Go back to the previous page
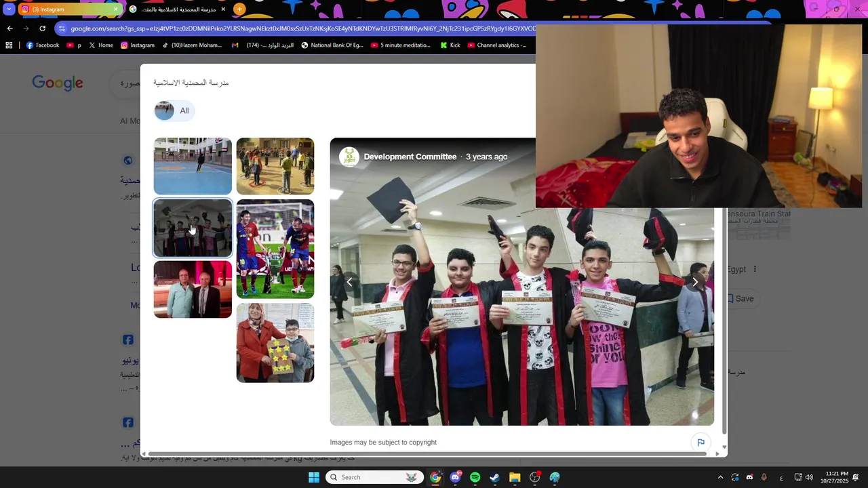Image resolution: width=868 pixels, height=488 pixels. (x=9, y=28)
